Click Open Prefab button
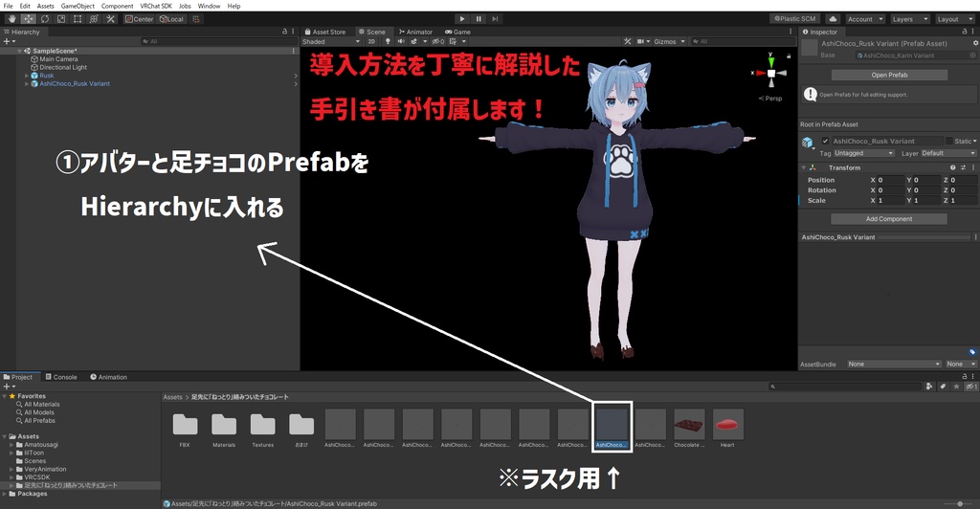 (x=889, y=75)
